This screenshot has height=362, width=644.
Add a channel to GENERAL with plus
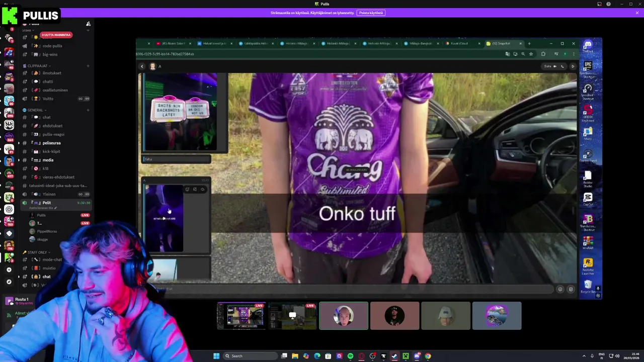click(x=88, y=110)
